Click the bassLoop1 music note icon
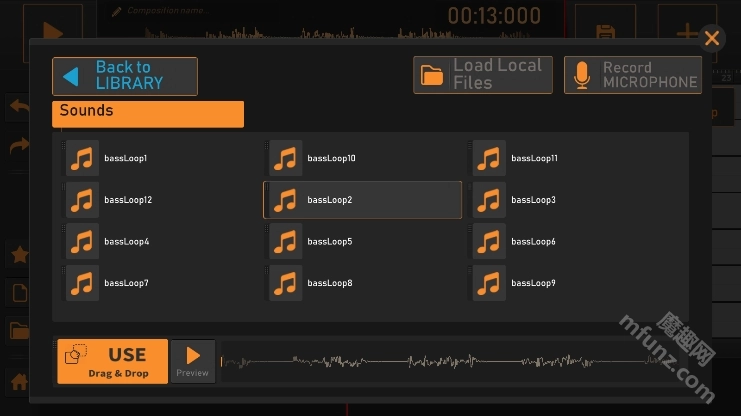The height and width of the screenshot is (416, 741). (x=82, y=159)
